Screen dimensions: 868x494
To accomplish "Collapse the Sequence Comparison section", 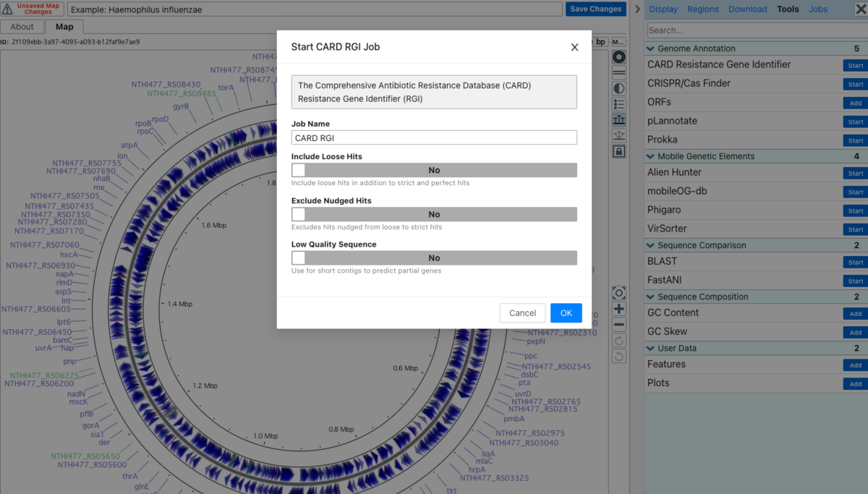I will pyautogui.click(x=756, y=245).
